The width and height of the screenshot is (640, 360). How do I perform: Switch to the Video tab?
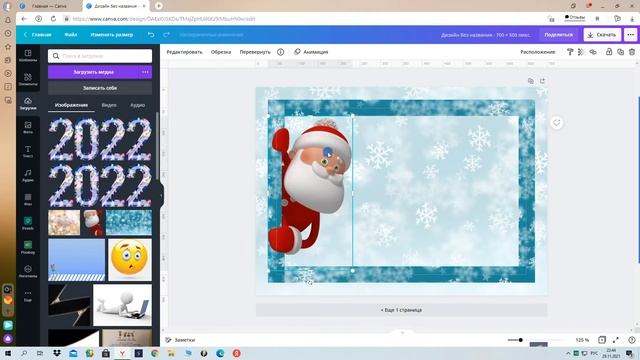coord(109,105)
